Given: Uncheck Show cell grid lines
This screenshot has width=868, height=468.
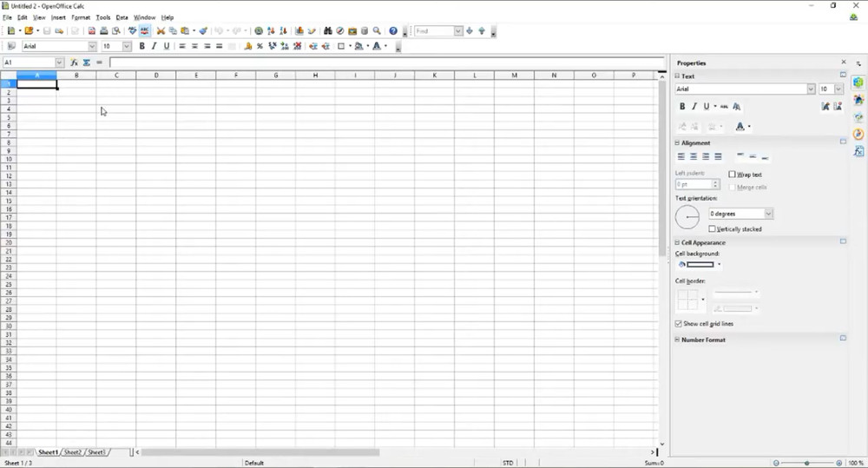Looking at the screenshot, I should [678, 324].
